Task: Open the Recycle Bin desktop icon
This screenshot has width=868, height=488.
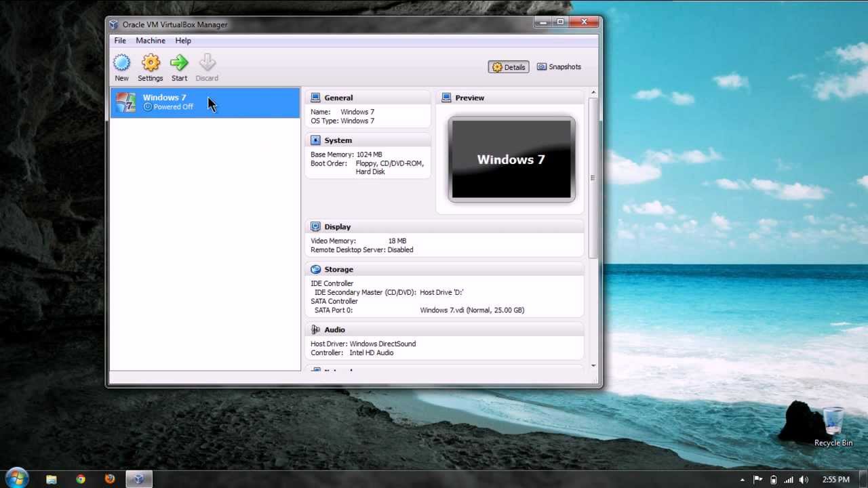Action: tap(833, 427)
